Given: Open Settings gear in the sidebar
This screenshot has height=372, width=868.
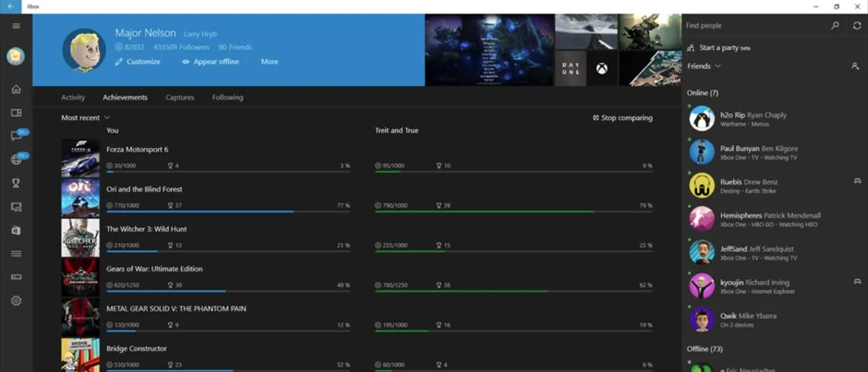Looking at the screenshot, I should [x=16, y=301].
